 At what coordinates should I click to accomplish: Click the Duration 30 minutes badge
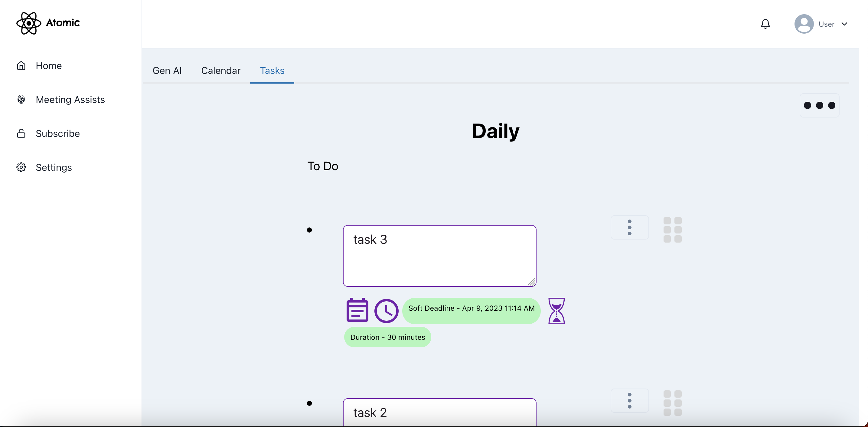point(387,337)
